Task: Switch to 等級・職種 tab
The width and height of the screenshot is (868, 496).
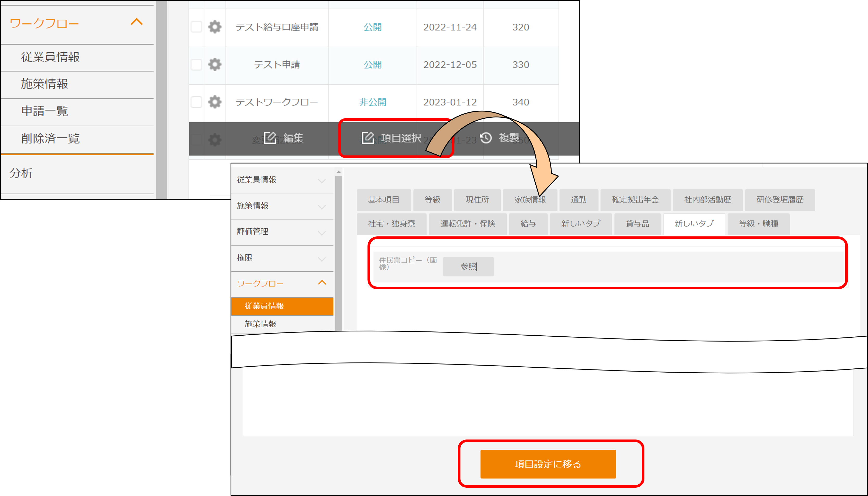Action: coord(759,224)
